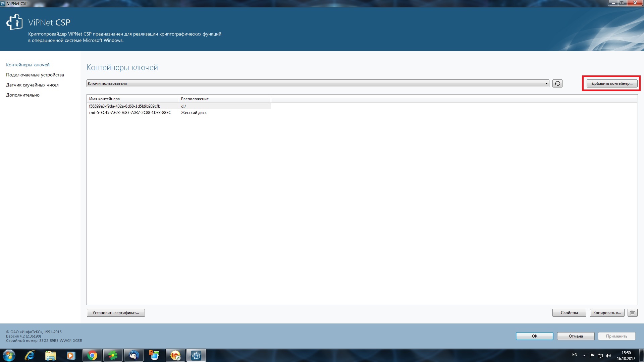Screen dimensions: 644x362
Task: Open the volume control in the tray
Action: (608, 356)
